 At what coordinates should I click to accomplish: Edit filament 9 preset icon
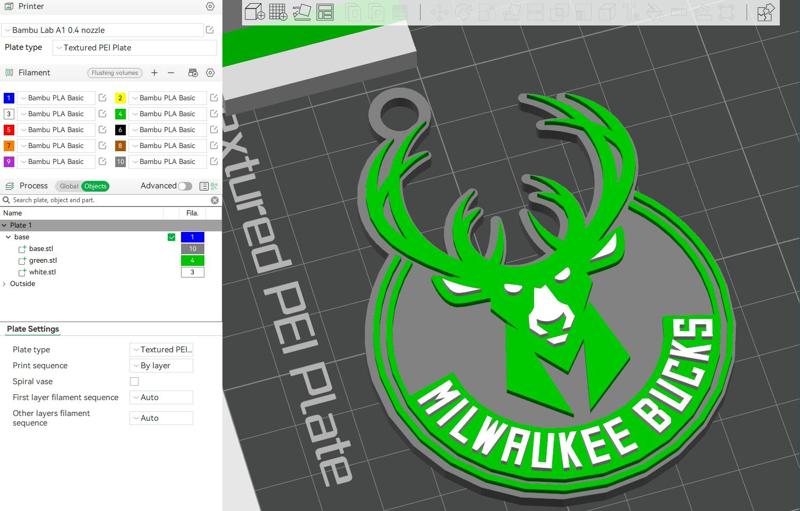click(x=102, y=161)
